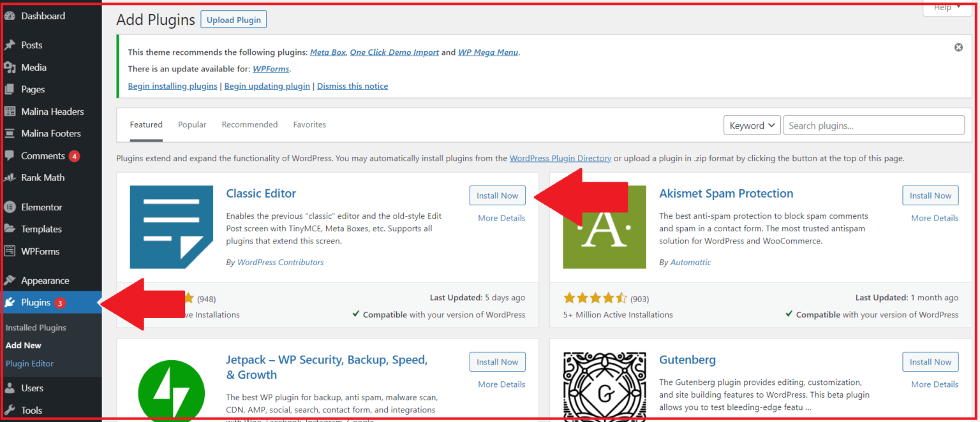Install Akismet Spam Protection now
This screenshot has height=422, width=980.
[x=930, y=196]
